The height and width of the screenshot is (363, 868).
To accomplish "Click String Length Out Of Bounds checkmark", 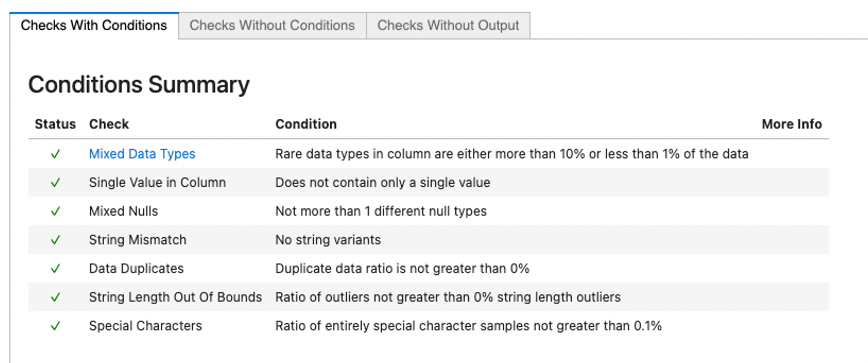I will pyautogui.click(x=55, y=297).
